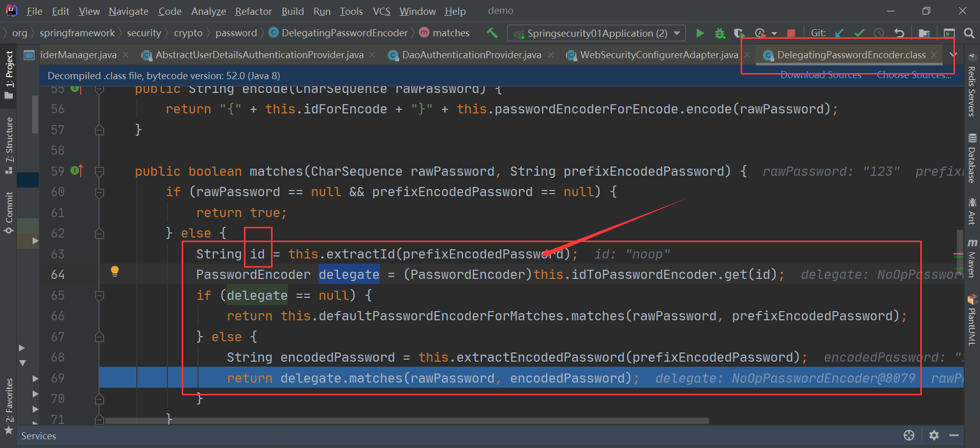The height and width of the screenshot is (448, 980).
Task: Open the Services tool window label
Action: pyautogui.click(x=39, y=436)
